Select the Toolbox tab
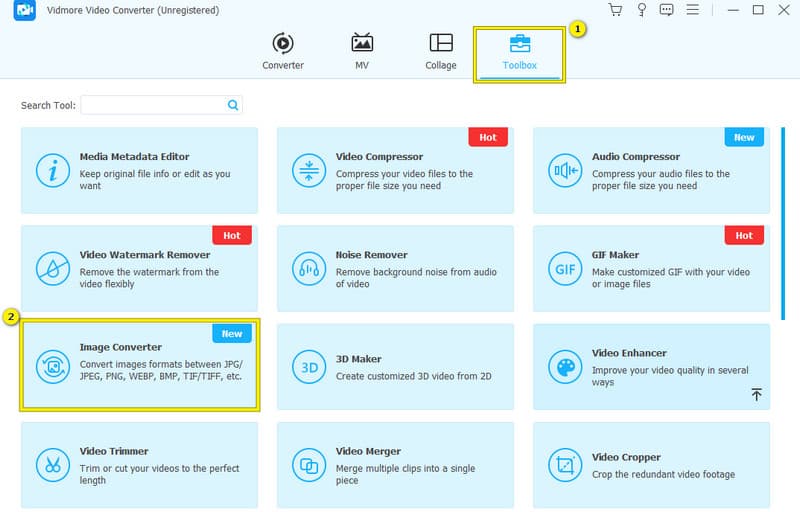The height and width of the screenshot is (512, 800). (520, 52)
